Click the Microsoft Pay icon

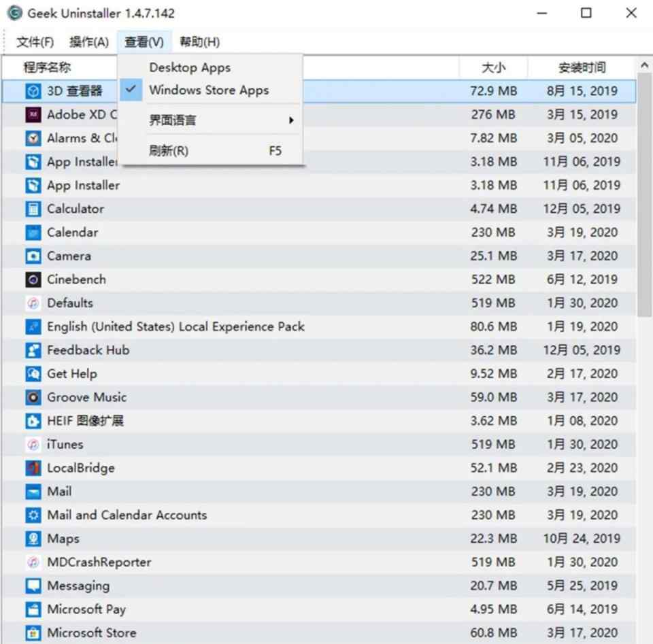[x=33, y=609]
